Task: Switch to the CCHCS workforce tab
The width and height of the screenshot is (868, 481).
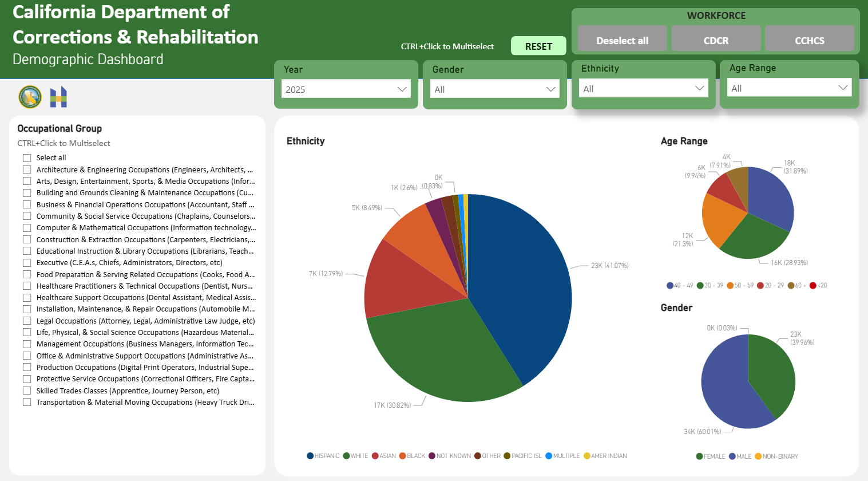Action: (x=809, y=40)
